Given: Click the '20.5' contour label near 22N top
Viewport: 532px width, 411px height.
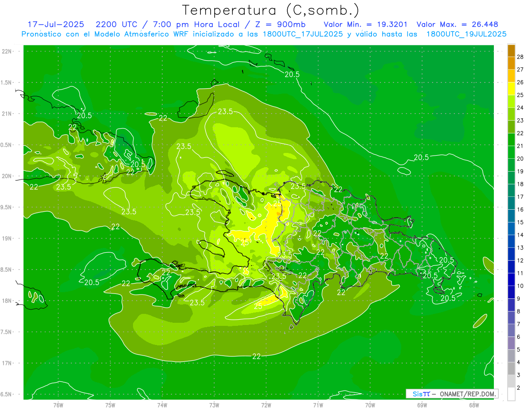Looking at the screenshot, I should (292, 74).
